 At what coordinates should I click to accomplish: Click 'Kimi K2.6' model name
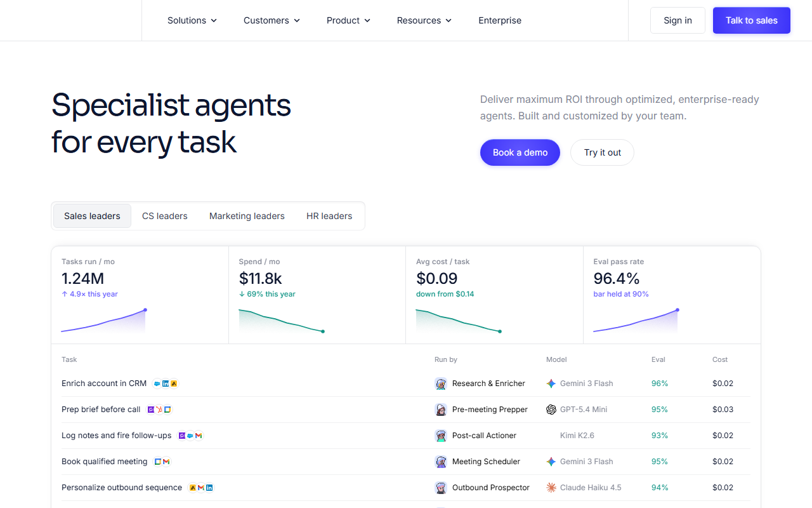point(577,436)
